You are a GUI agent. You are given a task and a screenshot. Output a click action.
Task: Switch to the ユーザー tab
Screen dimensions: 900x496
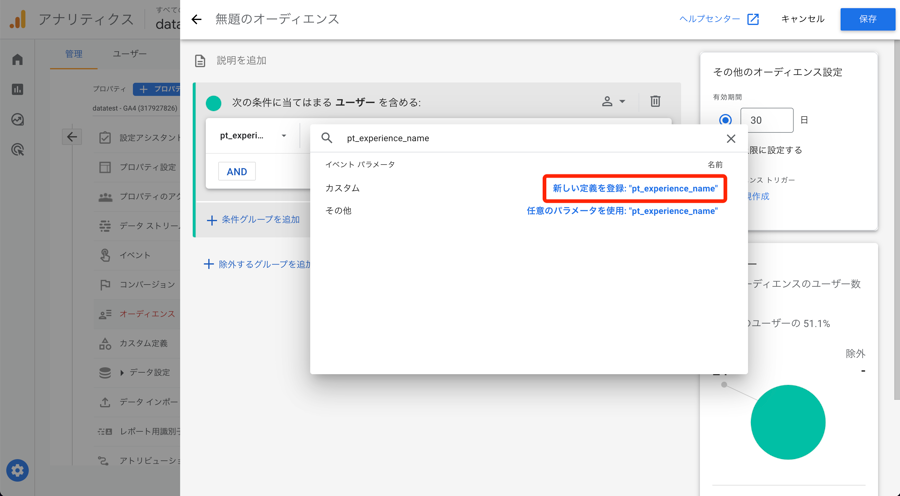pyautogui.click(x=129, y=54)
